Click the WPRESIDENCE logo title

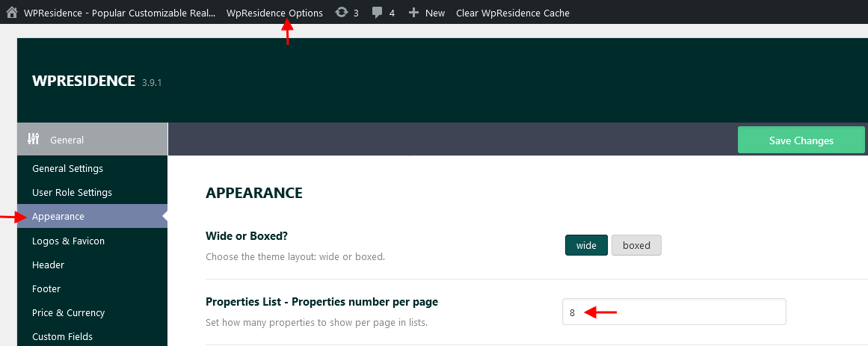(x=84, y=81)
